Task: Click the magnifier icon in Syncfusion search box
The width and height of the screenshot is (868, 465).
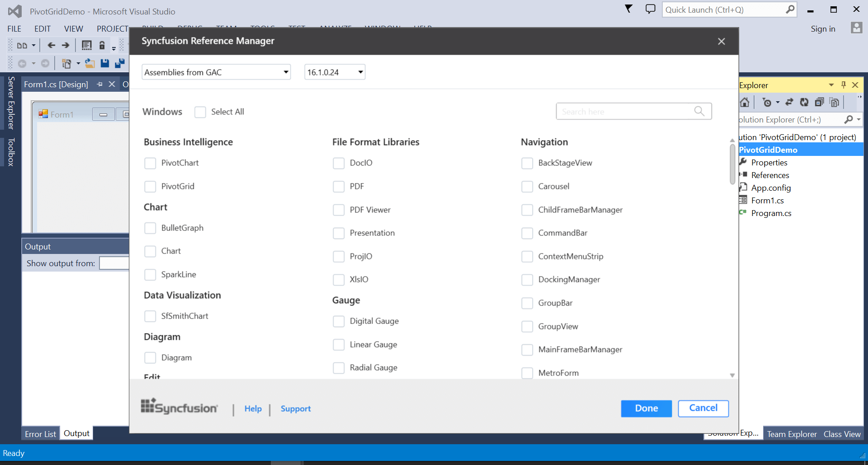Action: point(699,111)
